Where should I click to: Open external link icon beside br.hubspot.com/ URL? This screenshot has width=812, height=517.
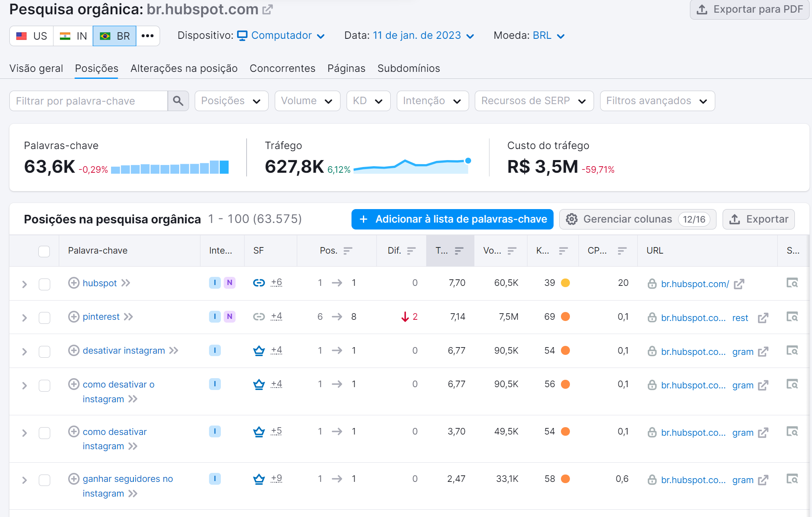[x=739, y=284]
